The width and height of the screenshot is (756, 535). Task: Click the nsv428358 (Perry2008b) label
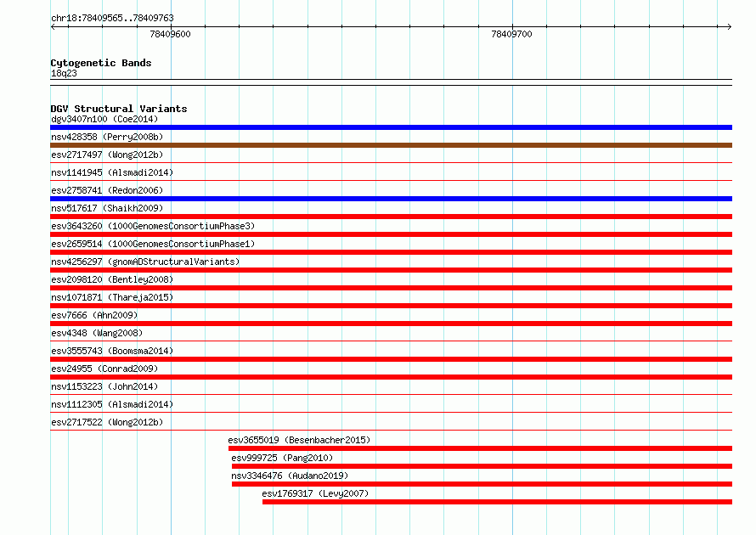click(x=107, y=137)
